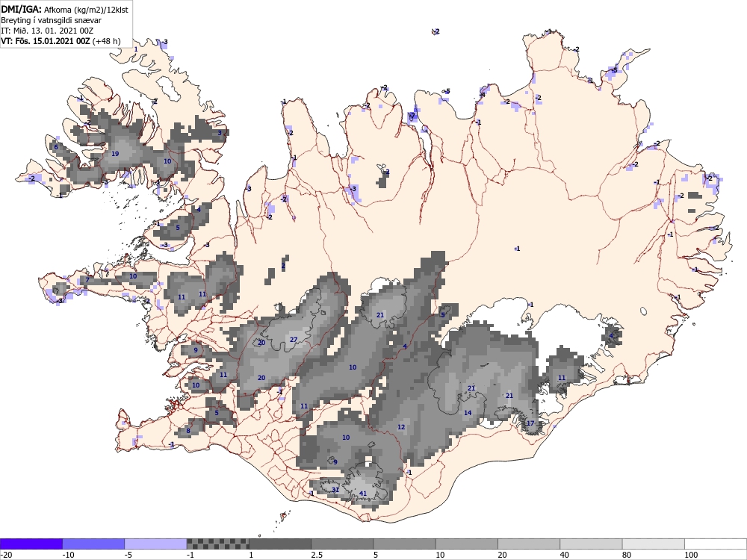Click the light gray legend swatch starting at 40

coord(591,544)
